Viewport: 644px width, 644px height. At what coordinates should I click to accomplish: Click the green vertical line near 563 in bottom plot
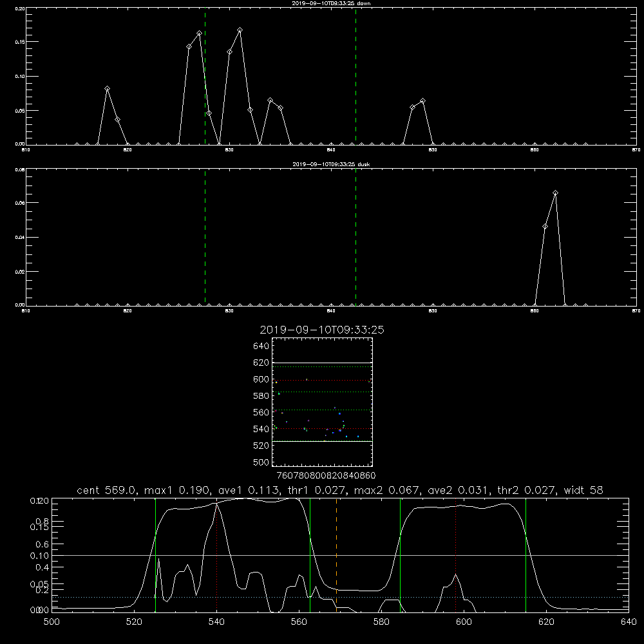coord(310,555)
